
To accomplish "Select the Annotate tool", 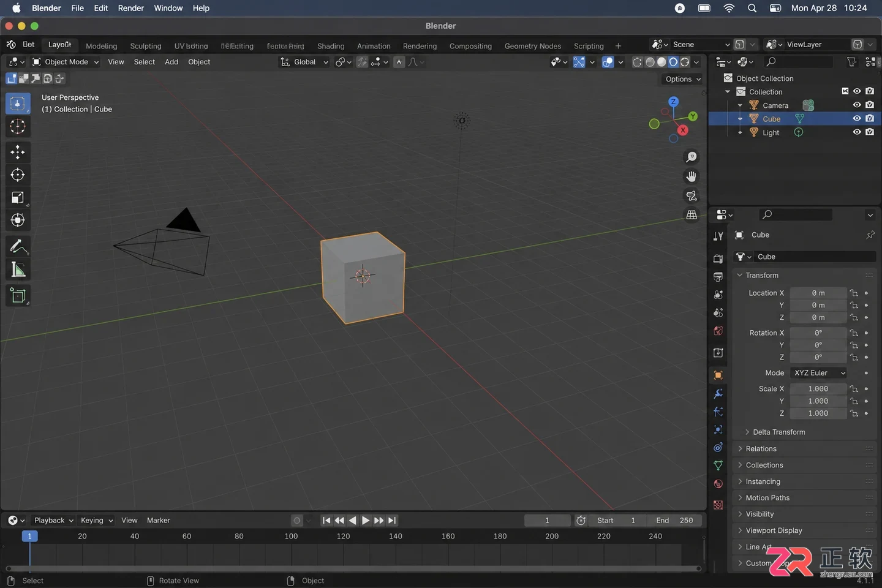I will 18,247.
